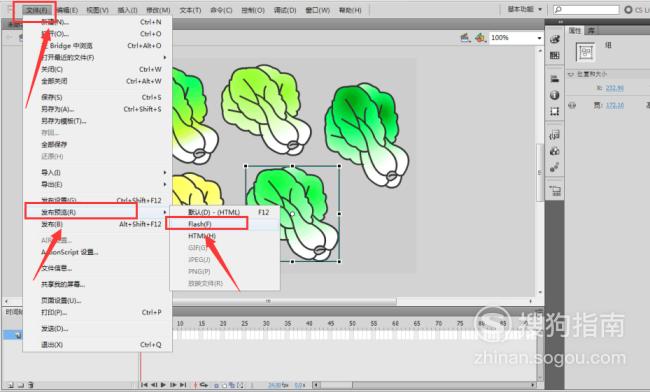Switch to the 属性 properties tab

click(575, 31)
